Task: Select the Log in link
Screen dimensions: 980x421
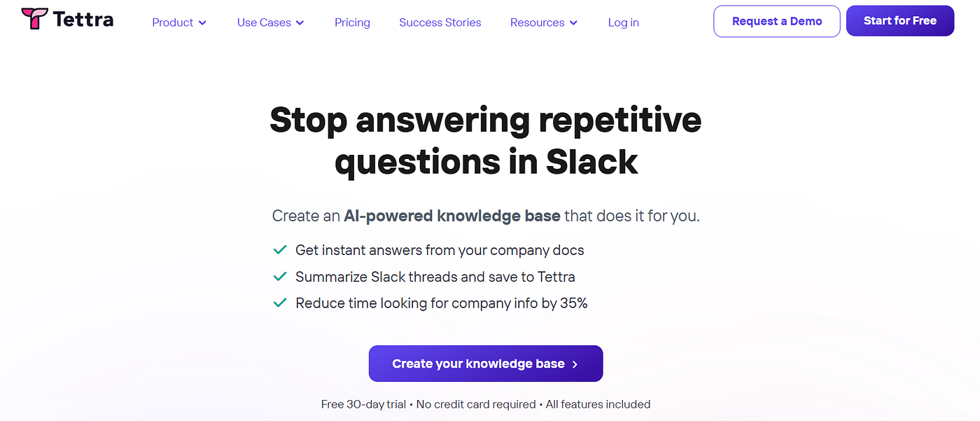Action: (623, 22)
